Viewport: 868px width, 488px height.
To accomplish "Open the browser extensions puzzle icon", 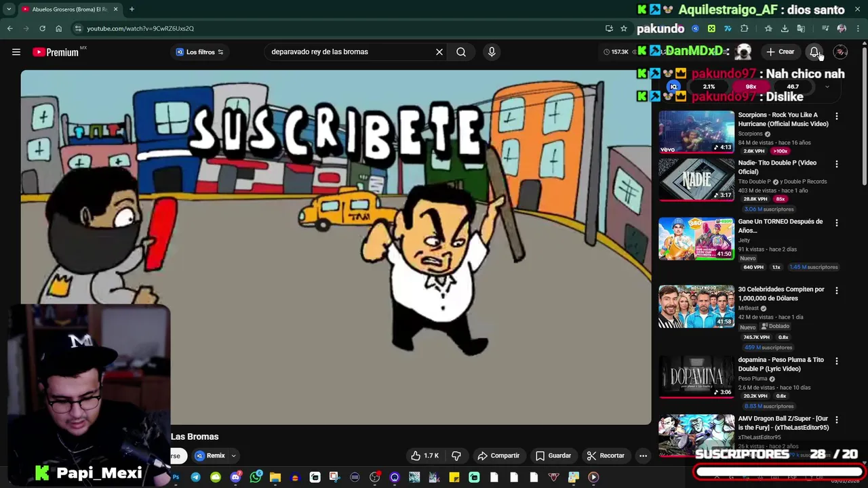I will pos(744,28).
